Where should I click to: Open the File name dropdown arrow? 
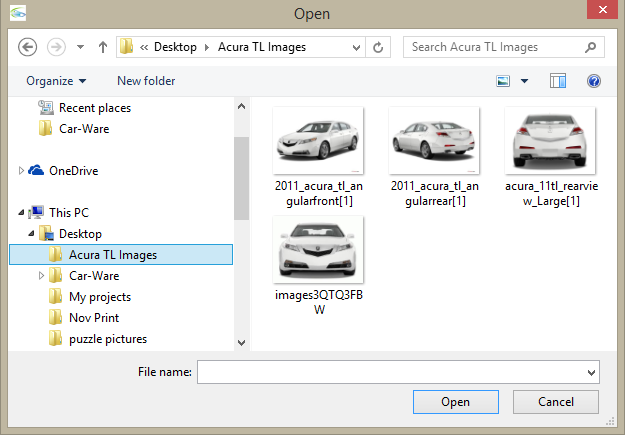click(592, 372)
